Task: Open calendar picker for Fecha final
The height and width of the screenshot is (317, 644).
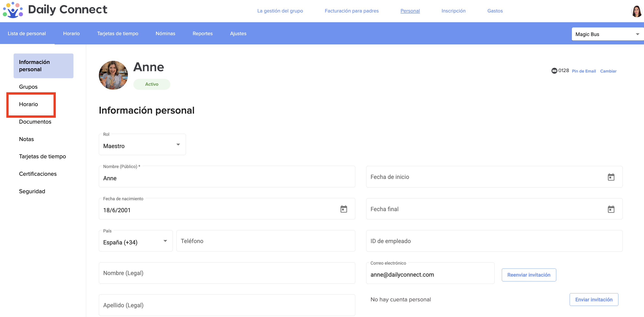Action: pos(611,209)
